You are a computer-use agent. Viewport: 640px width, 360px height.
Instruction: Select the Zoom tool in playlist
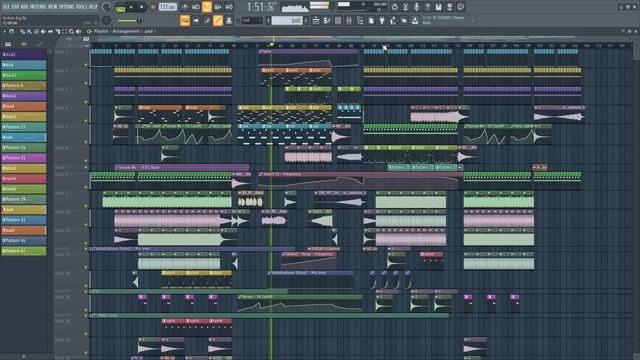(x=71, y=31)
